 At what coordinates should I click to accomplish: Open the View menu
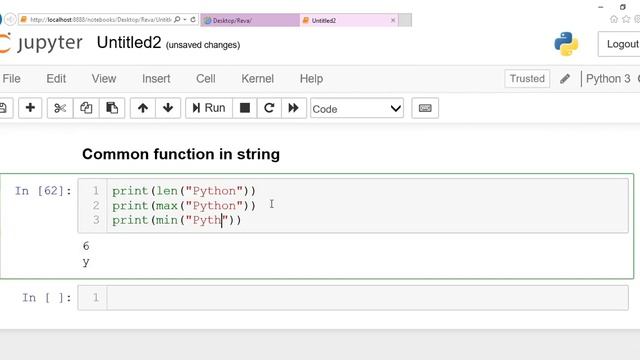104,78
